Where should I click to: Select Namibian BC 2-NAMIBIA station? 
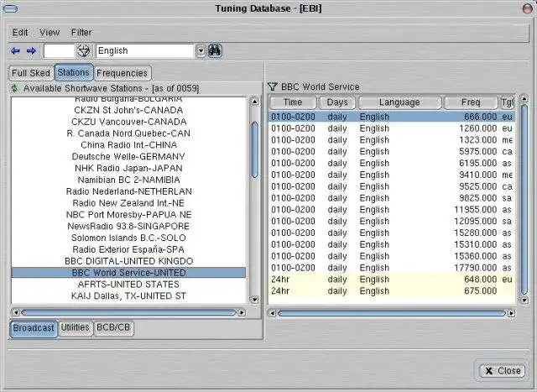pos(128,180)
